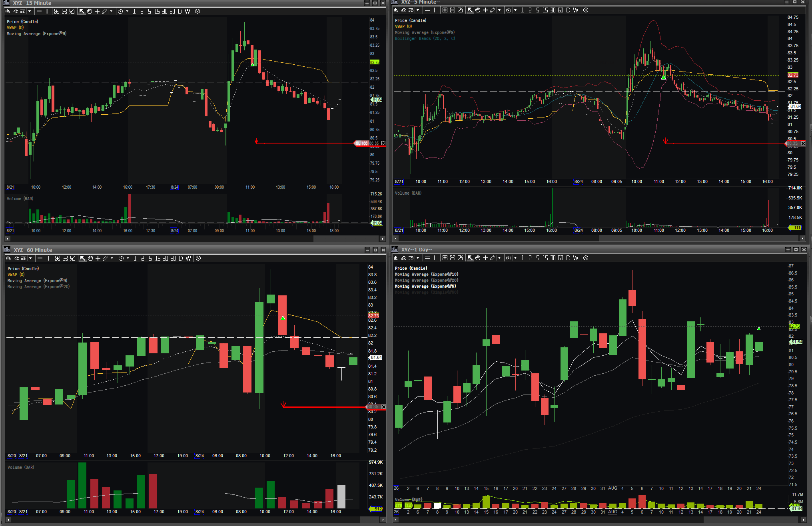Cancel the 80.35 order line in 15 Minute chart
812x526 pixels.
(x=383, y=143)
